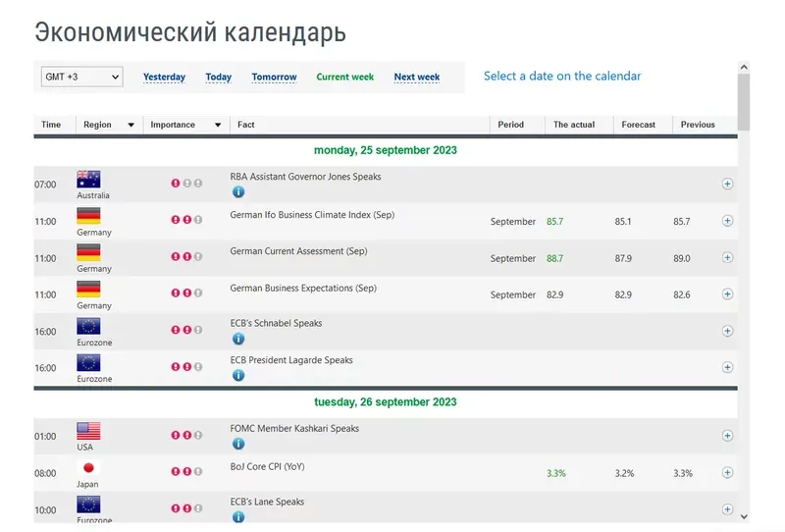Open the German Business Expectations (Sep) event
Screen dimensions: 785x532
[303, 288]
